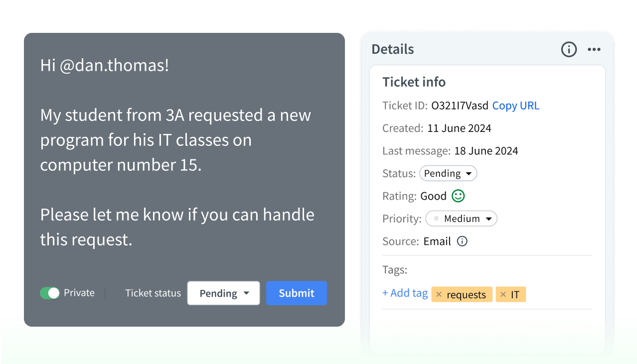The width and height of the screenshot is (637, 364).
Task: Remove the requests tag
Action: tap(439, 294)
